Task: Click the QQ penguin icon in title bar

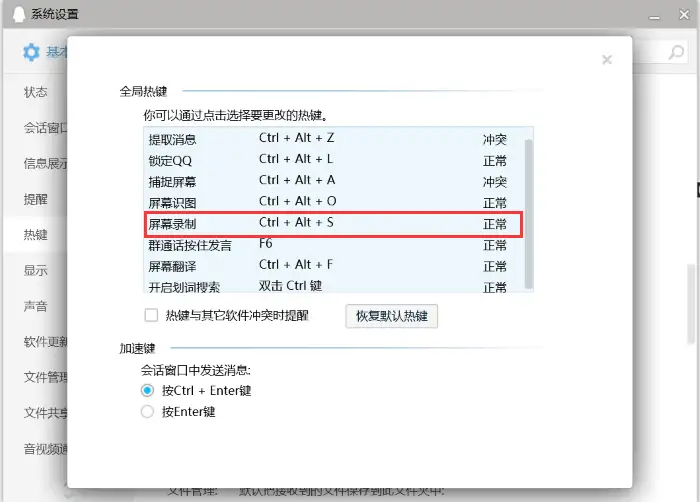Action: tap(19, 14)
